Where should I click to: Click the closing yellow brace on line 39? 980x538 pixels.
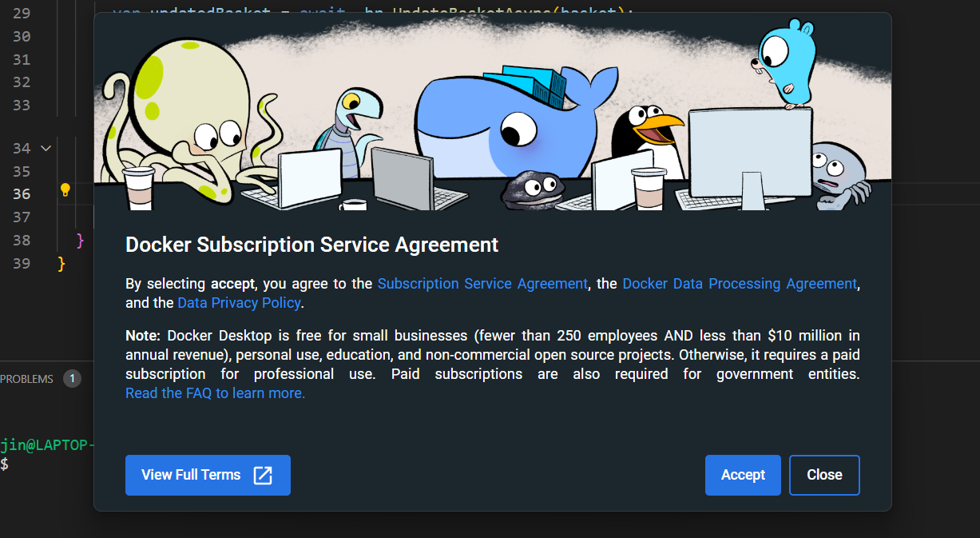tap(61, 263)
